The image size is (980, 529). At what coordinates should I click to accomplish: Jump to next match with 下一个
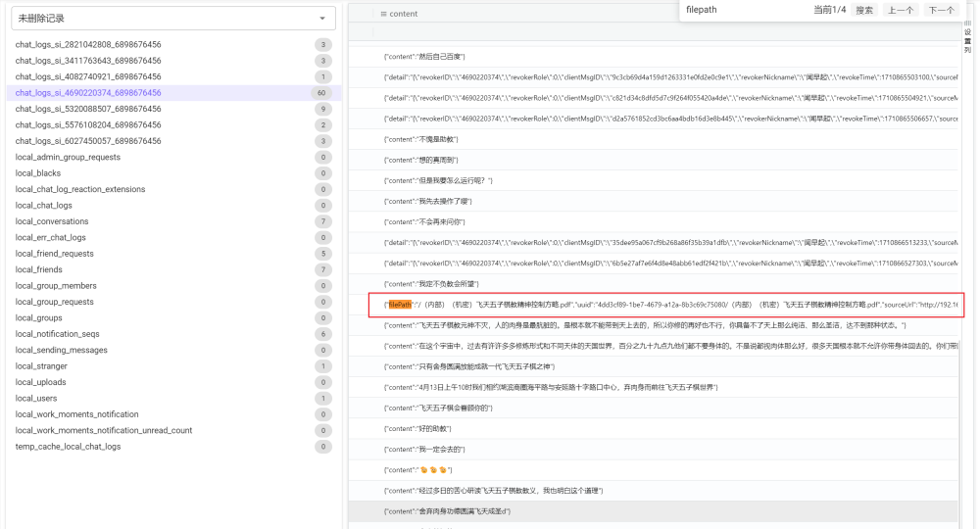(941, 10)
